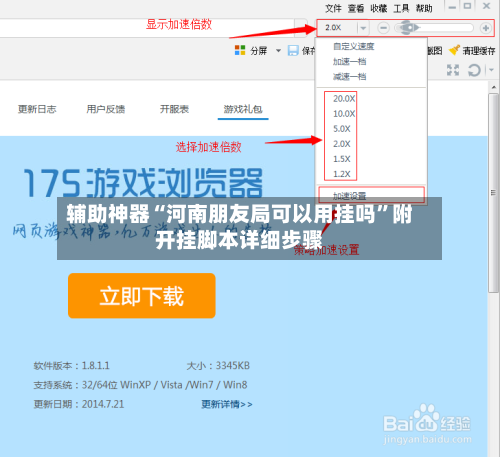
Task: Choose the 20.0X speed option
Action: click(x=344, y=99)
